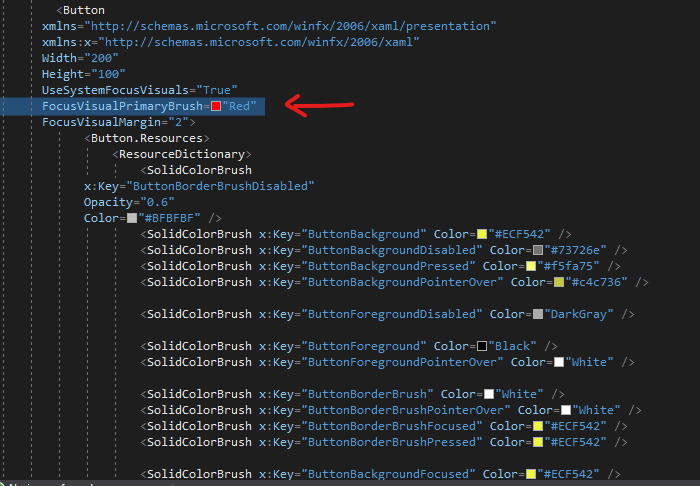Click the FocusVisualMargin attribute name
This screenshot has width=700, height=486.
98,122
